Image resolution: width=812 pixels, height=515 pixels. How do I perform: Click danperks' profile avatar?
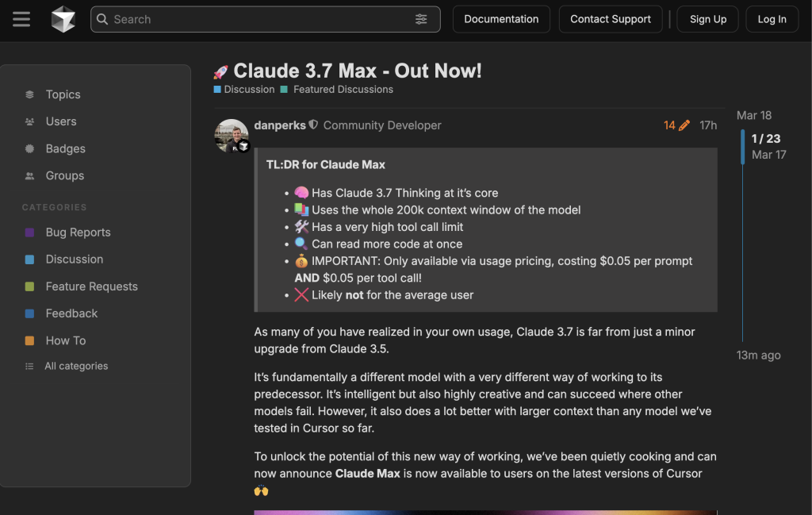[x=232, y=136]
